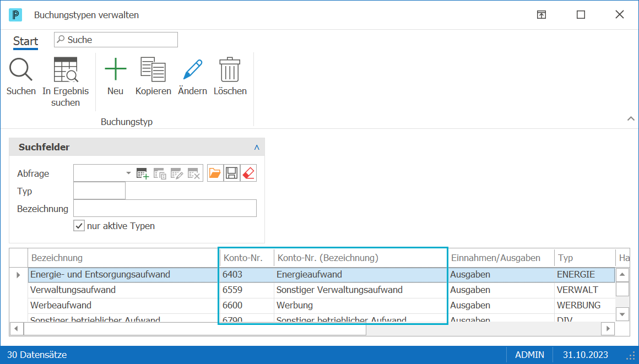Screen dimensions: 639x364
Task: Collapse the ribbon with the chevron
Action: pos(631,118)
